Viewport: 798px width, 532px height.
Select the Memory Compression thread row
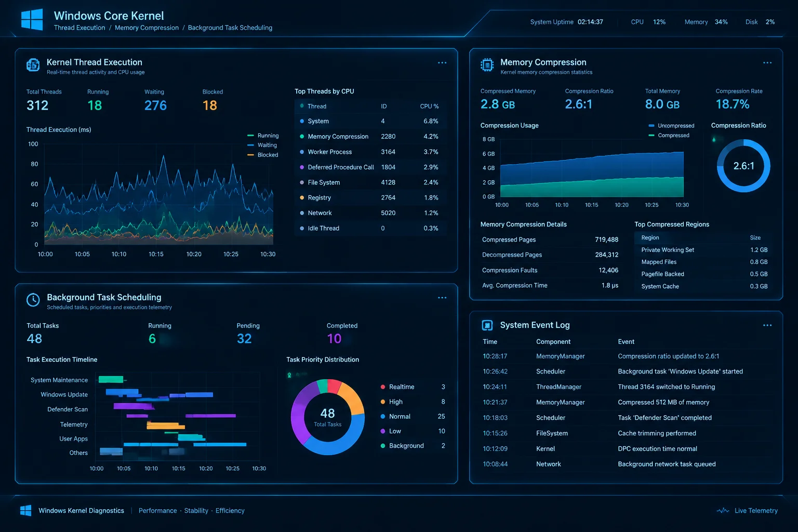pyautogui.click(x=370, y=137)
